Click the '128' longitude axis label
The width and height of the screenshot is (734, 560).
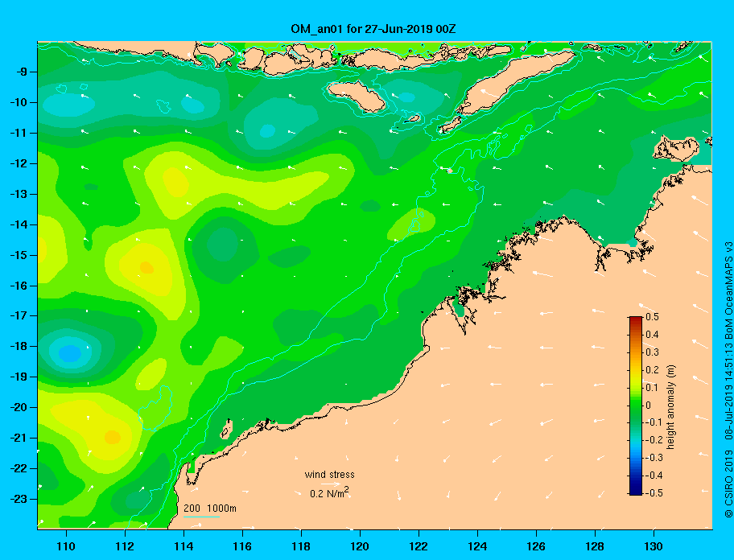pyautogui.click(x=595, y=546)
